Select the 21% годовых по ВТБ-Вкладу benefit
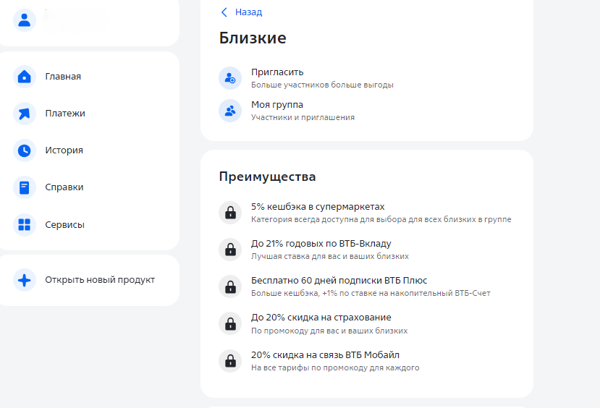 tap(327, 249)
